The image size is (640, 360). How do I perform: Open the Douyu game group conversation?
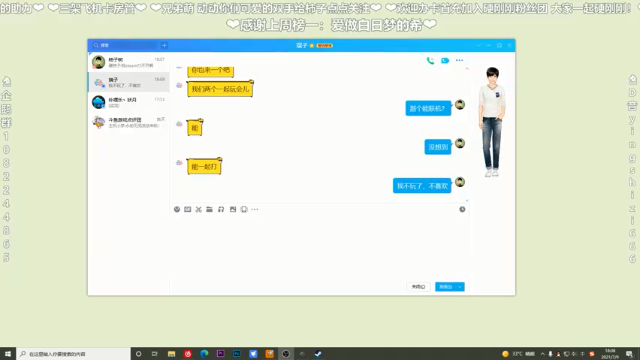[x=129, y=122]
